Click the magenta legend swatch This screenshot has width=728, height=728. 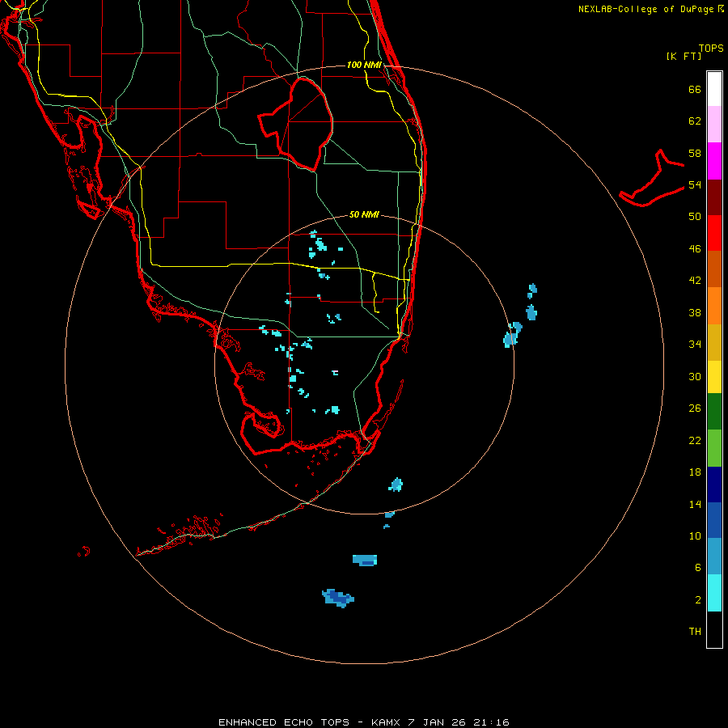(714, 161)
